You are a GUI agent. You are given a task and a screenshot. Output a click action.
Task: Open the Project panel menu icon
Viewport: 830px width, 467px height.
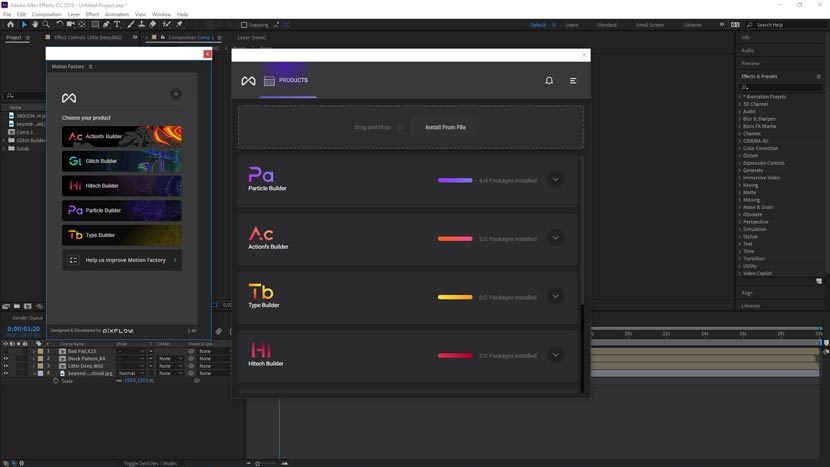28,38
